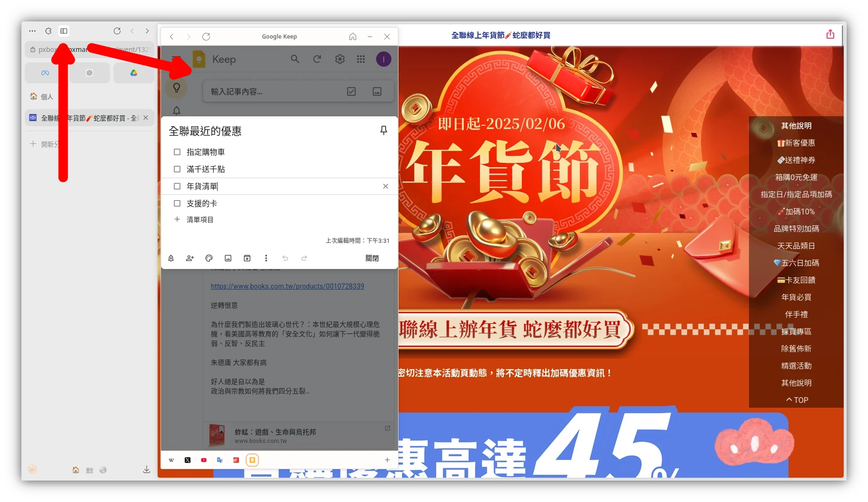Jump to 卡友回饋 section
The height and width of the screenshot is (502, 868).
click(x=796, y=280)
